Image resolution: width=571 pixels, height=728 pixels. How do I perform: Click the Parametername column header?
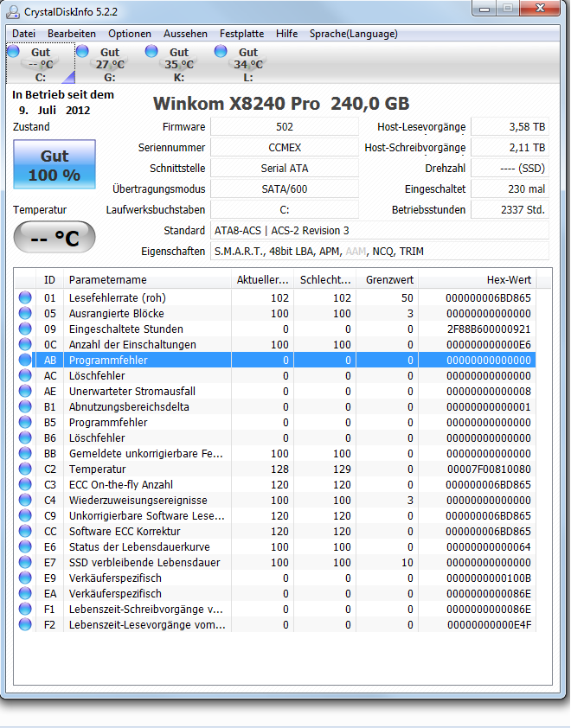click(147, 279)
